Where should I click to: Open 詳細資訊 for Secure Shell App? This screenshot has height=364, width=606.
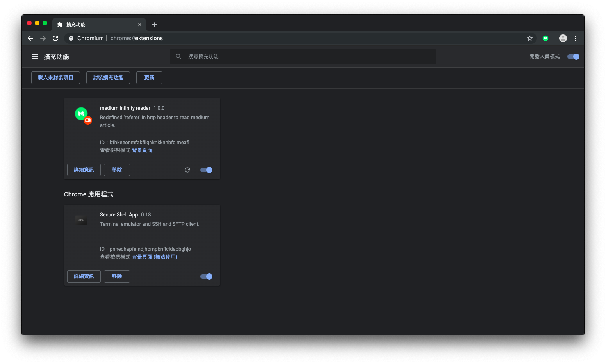pos(84,277)
